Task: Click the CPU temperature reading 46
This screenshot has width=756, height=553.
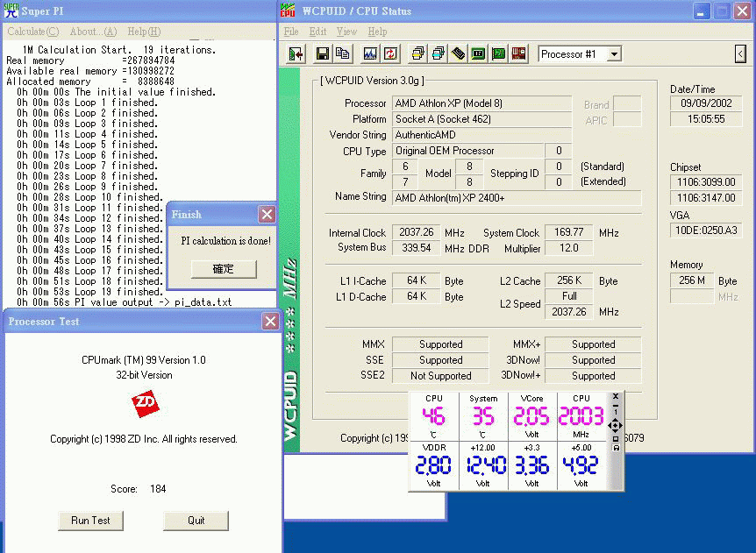Action: (433, 416)
